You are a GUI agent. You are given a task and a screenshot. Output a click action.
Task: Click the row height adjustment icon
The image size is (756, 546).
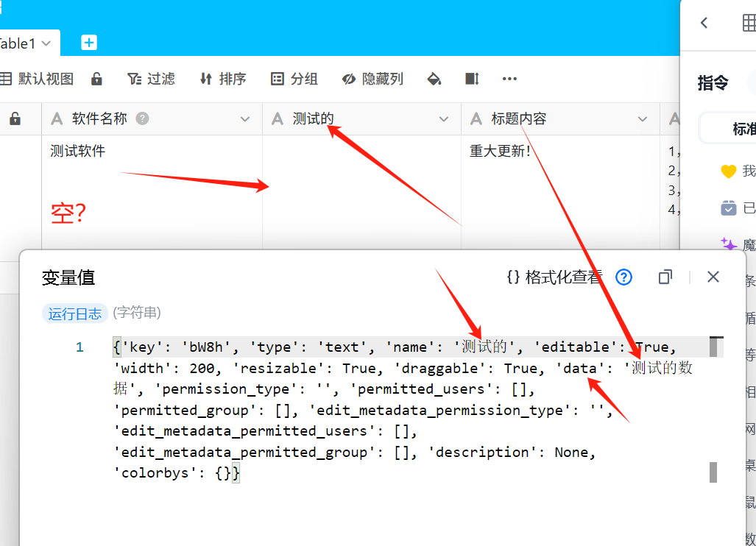pyautogui.click(x=472, y=79)
